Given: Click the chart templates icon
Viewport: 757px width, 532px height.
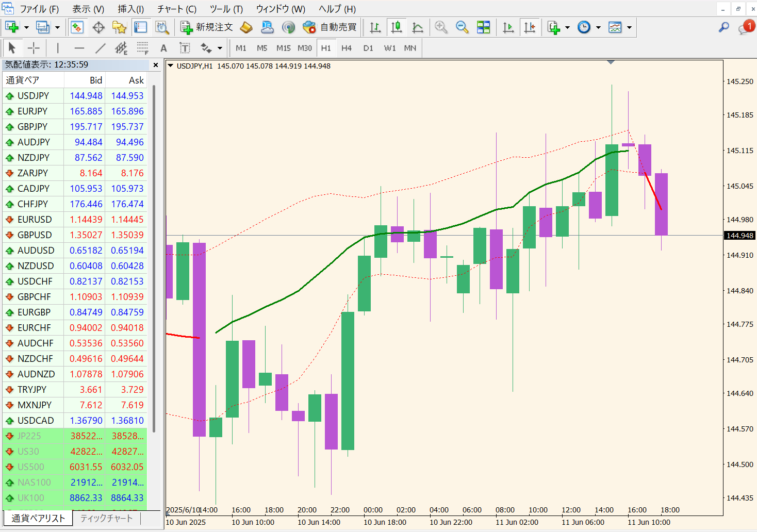Looking at the screenshot, I should tap(615, 27).
